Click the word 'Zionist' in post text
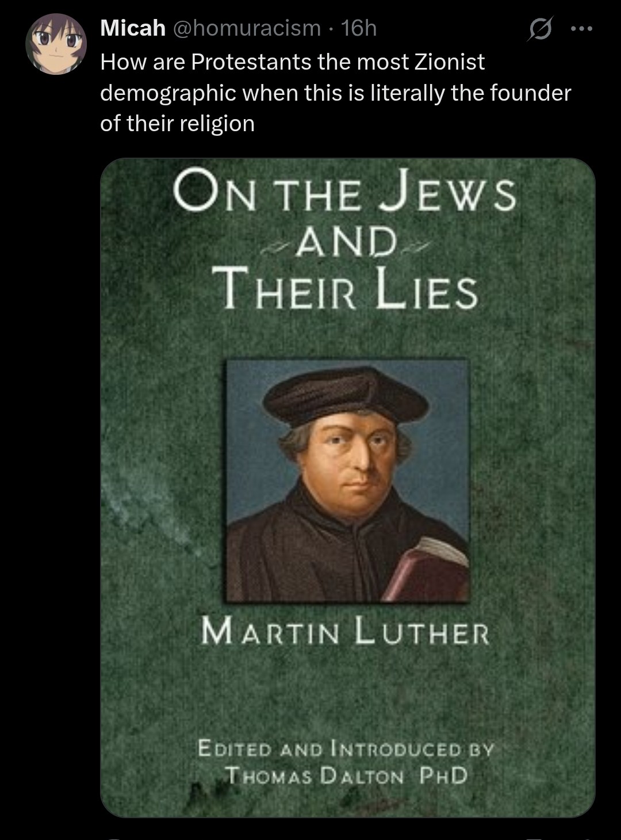 [450, 62]
